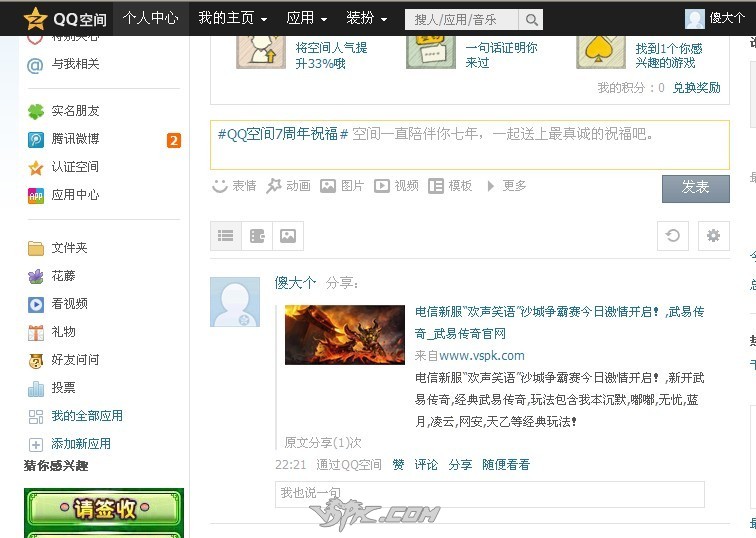756x538 pixels.
Task: Open www.vspk.com source link
Action: (482, 356)
